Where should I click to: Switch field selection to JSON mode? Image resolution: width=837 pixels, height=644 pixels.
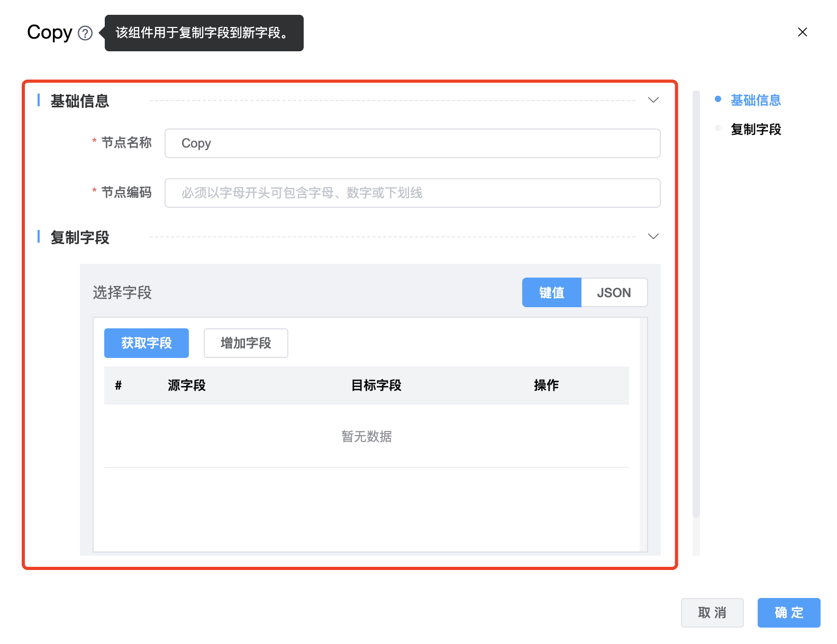614,292
